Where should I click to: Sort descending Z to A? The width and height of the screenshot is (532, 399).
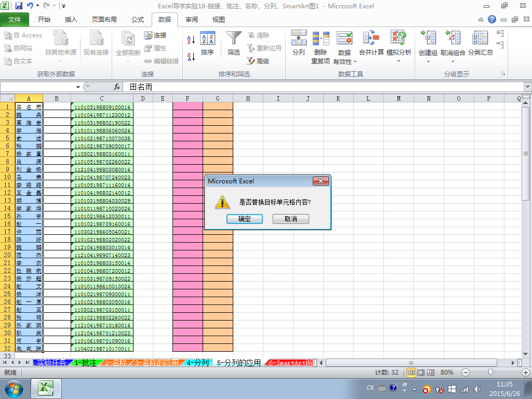click(191, 57)
